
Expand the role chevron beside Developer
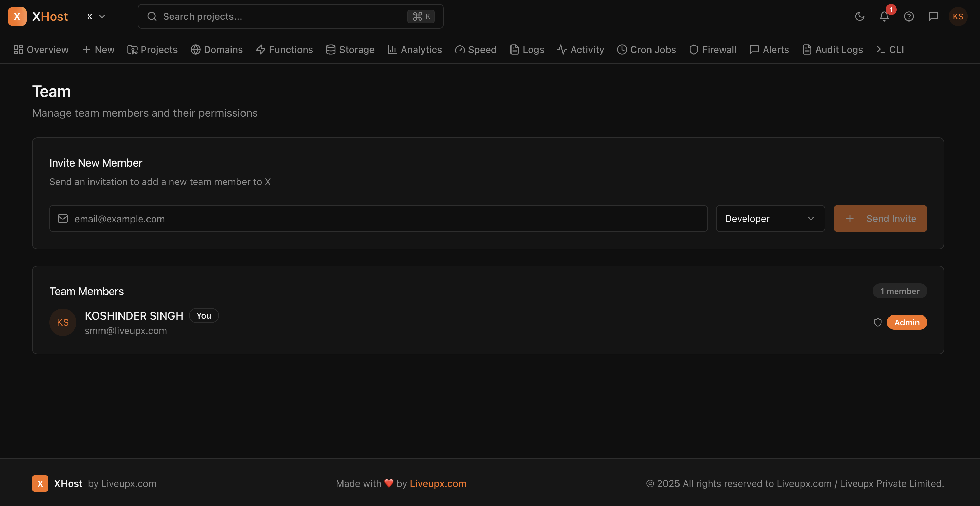(811, 219)
